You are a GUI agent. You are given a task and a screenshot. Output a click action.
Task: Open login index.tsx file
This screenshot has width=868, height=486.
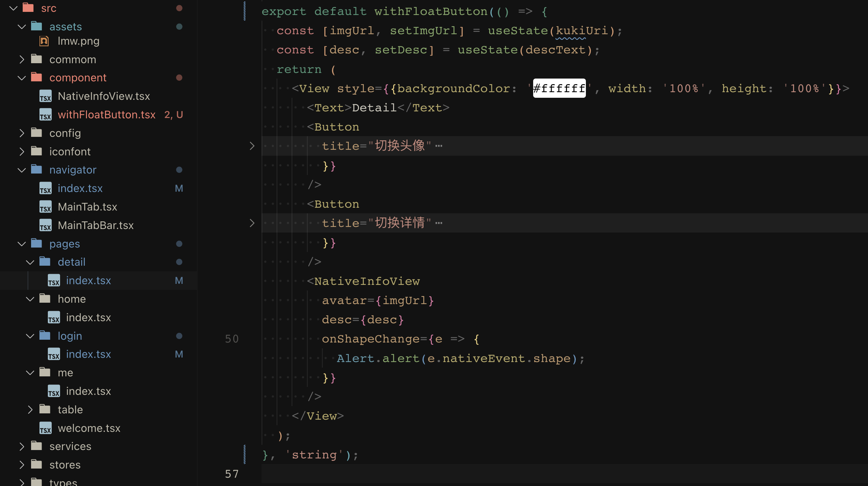[89, 354]
